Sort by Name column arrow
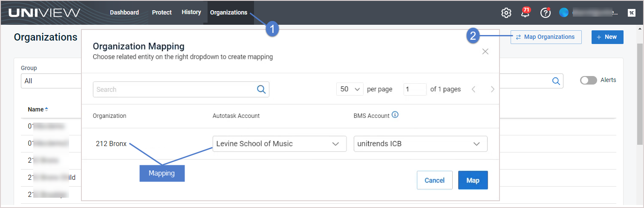 (x=46, y=109)
